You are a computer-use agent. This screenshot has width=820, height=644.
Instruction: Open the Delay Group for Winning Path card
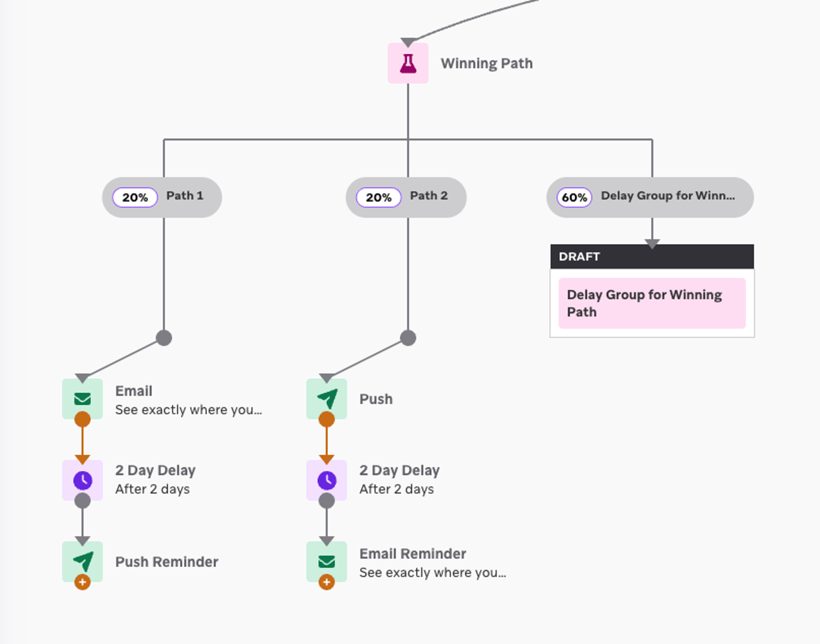[652, 303]
